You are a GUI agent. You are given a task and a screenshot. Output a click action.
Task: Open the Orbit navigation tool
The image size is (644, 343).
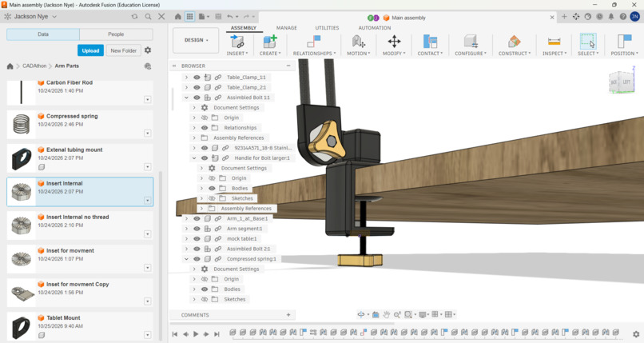click(362, 315)
